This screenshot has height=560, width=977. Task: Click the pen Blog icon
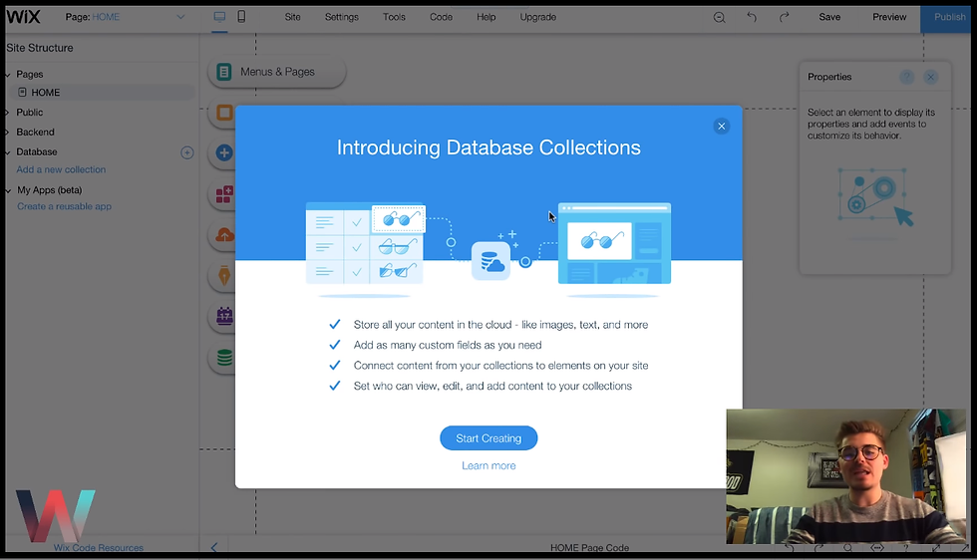click(224, 275)
